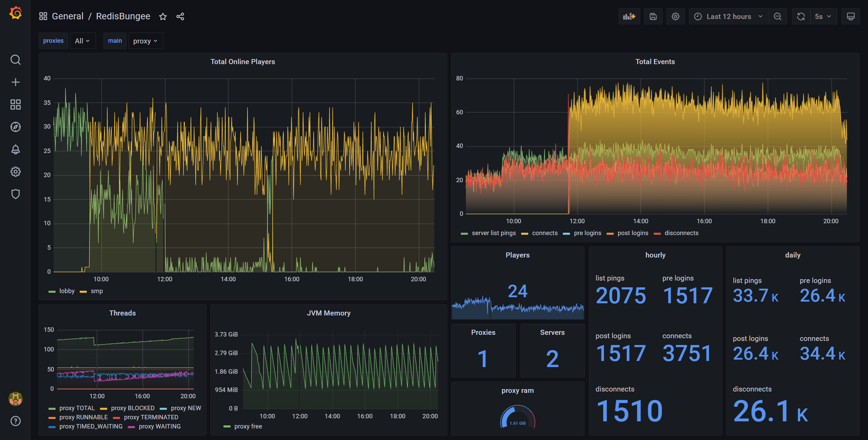The width and height of the screenshot is (868, 440).
Task: Click the dashboards grid icon
Action: coord(15,104)
